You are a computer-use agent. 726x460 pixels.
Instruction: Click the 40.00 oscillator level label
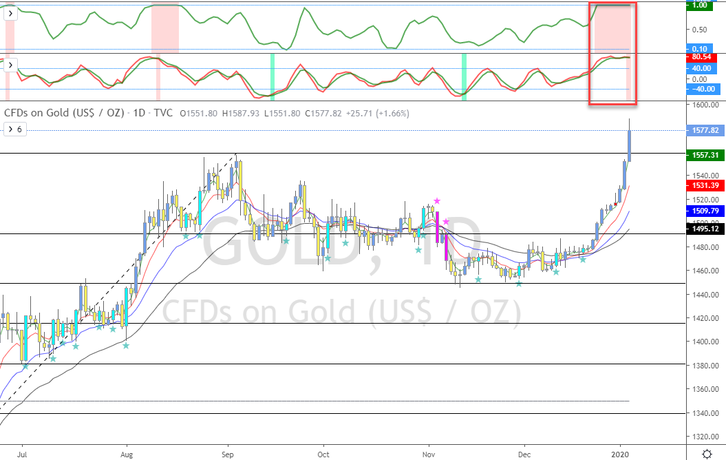coord(701,69)
